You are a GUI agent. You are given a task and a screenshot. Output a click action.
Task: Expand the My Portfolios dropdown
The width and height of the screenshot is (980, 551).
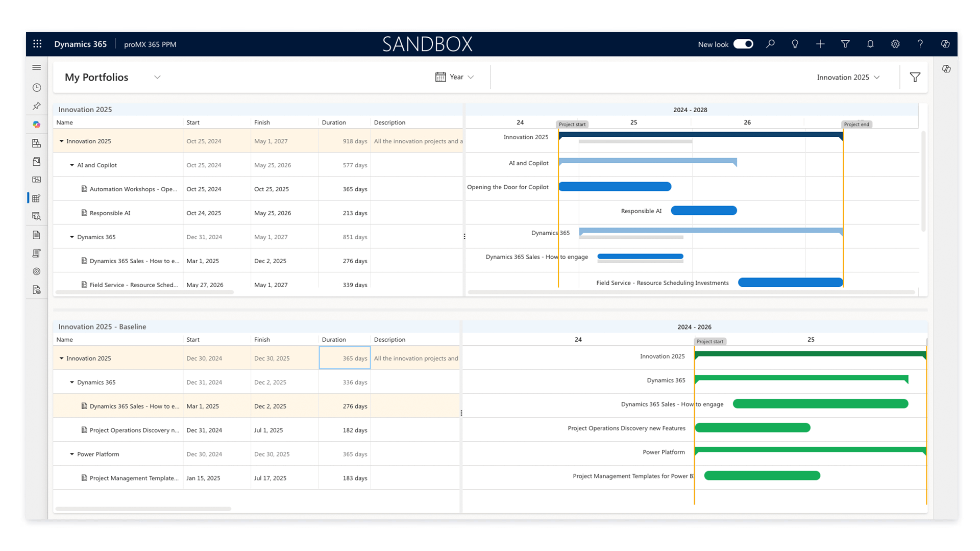[x=157, y=77]
